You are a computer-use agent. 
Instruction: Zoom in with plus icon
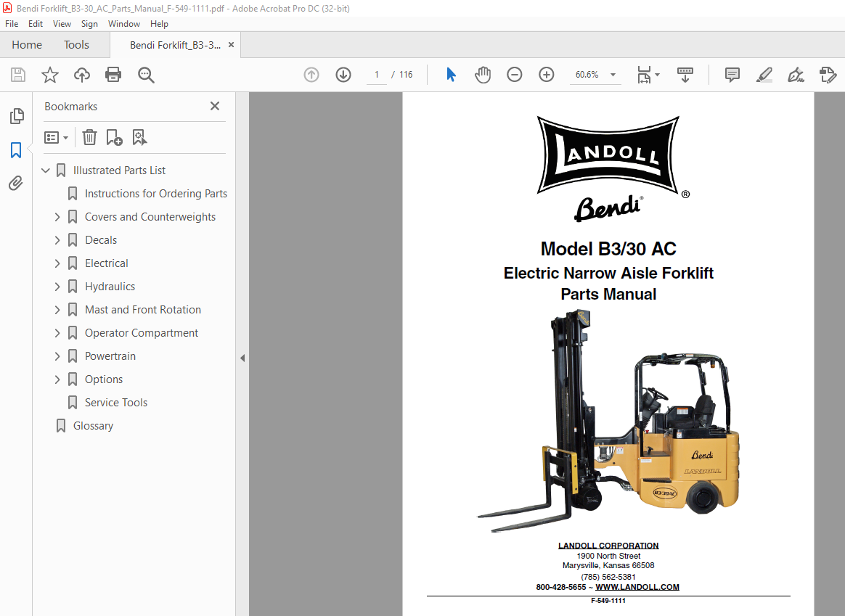tap(547, 74)
